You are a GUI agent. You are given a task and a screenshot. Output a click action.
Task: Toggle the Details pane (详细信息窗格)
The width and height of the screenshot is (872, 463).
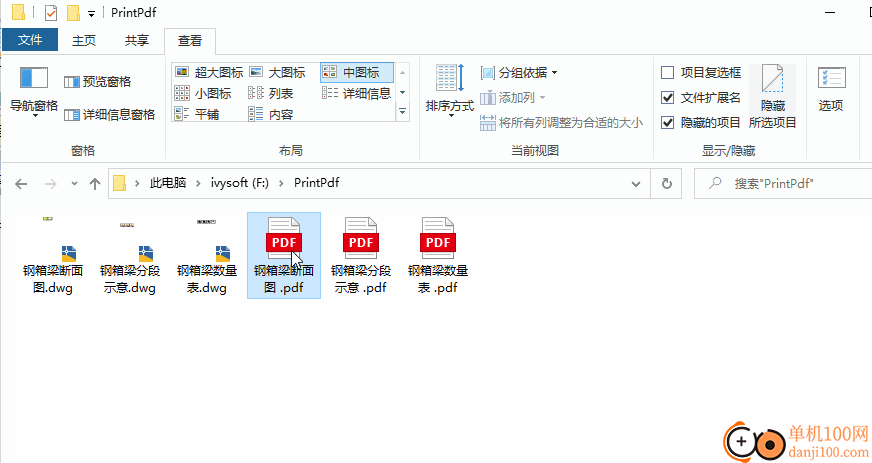(x=110, y=114)
